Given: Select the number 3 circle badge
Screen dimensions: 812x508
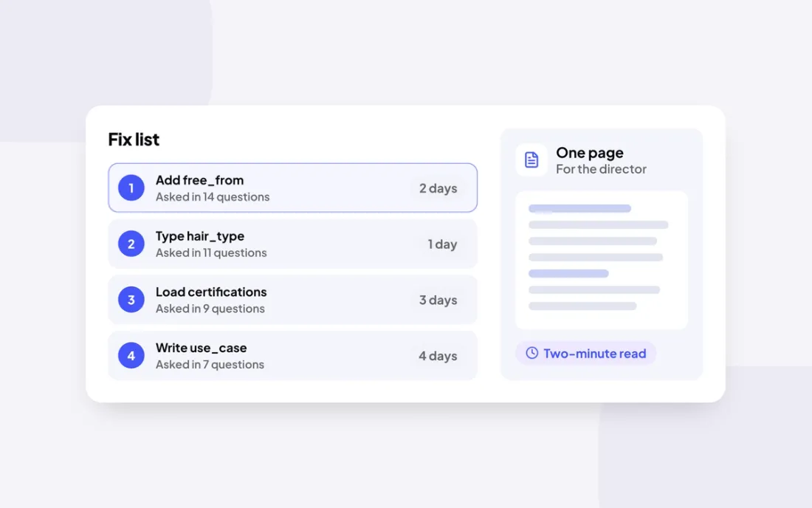Looking at the screenshot, I should coord(131,299).
